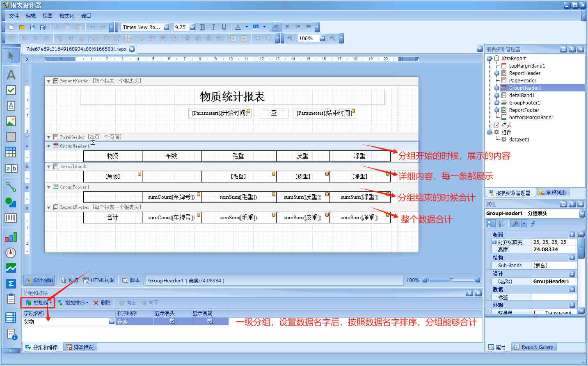Open the 货物 field name dropdown
Image resolution: width=588 pixels, height=366 pixels.
point(112,322)
